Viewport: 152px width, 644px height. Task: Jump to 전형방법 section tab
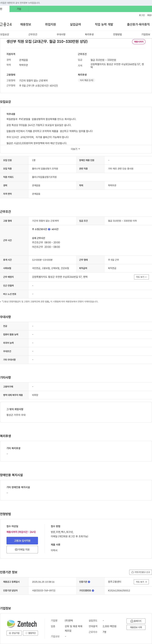117,35
